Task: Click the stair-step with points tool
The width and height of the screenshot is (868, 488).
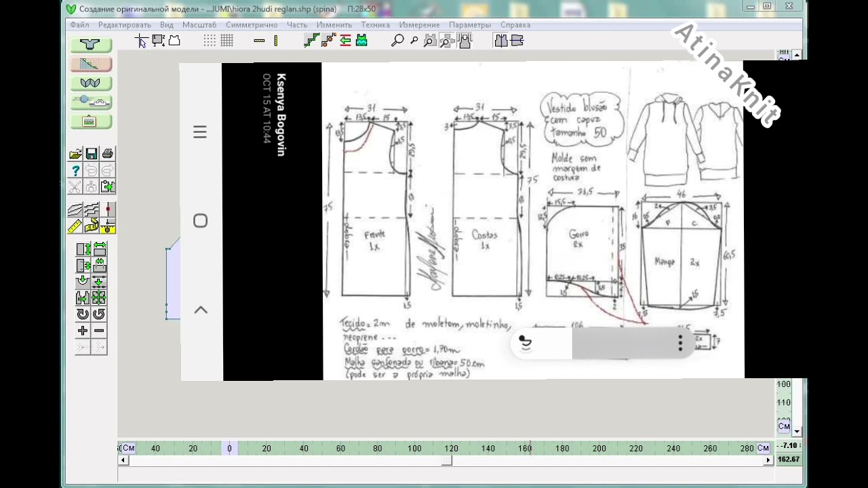Action: pos(328,41)
